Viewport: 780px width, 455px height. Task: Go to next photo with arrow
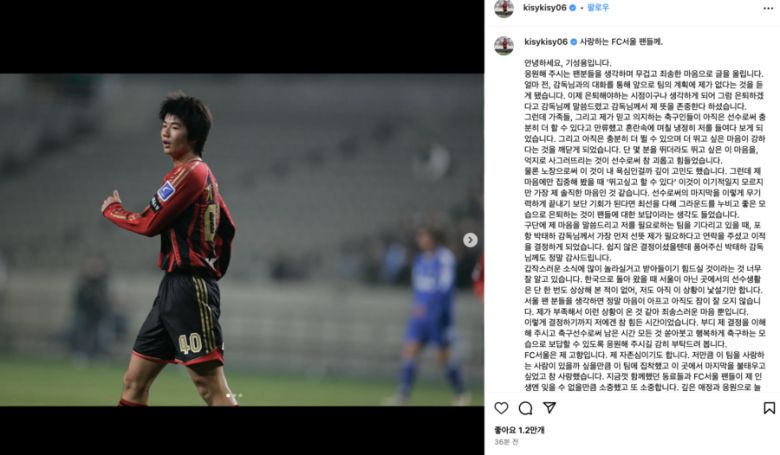[470, 240]
